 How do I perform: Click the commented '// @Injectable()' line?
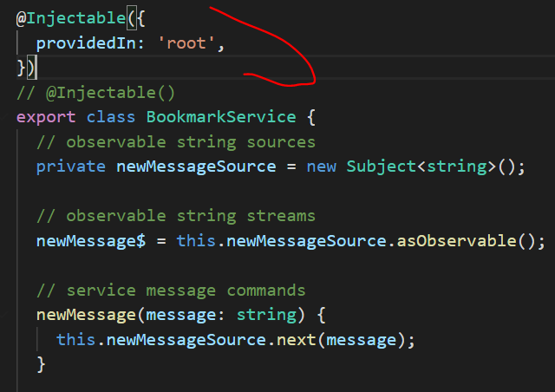[x=96, y=93]
